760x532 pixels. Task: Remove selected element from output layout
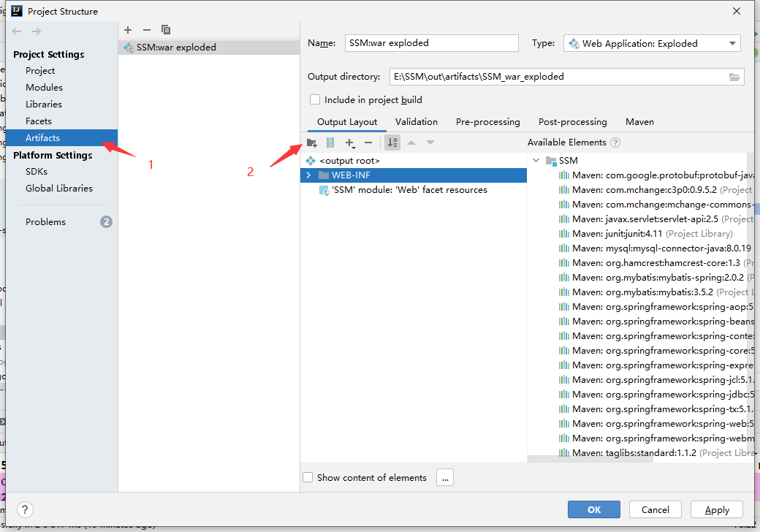368,142
